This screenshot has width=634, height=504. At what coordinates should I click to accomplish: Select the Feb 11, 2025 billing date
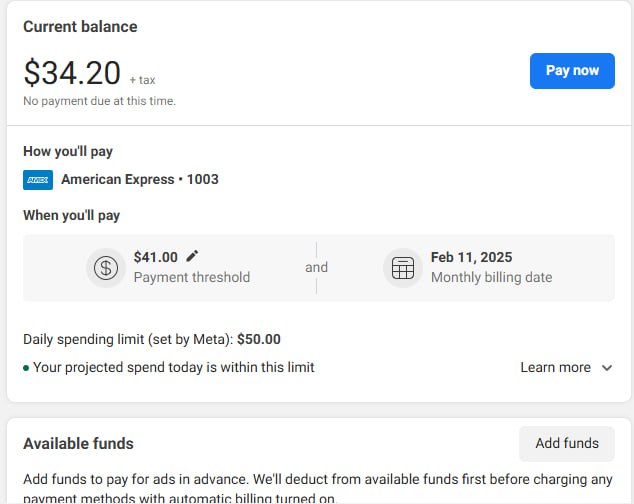pyautogui.click(x=471, y=257)
